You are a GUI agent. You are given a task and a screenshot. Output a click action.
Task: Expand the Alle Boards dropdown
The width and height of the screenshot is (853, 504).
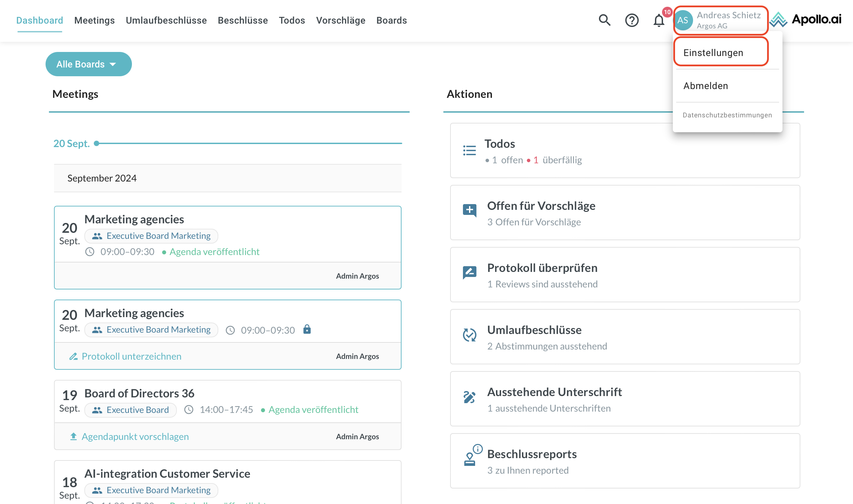(x=88, y=64)
